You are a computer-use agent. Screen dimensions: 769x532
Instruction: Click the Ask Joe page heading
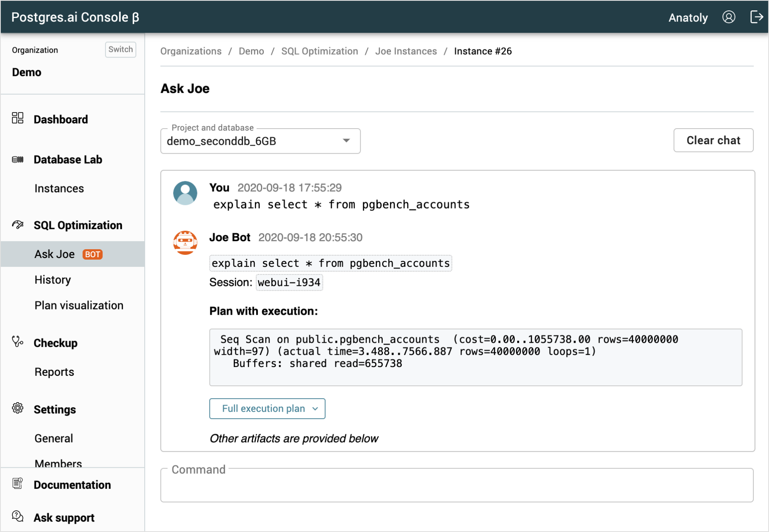coord(185,88)
